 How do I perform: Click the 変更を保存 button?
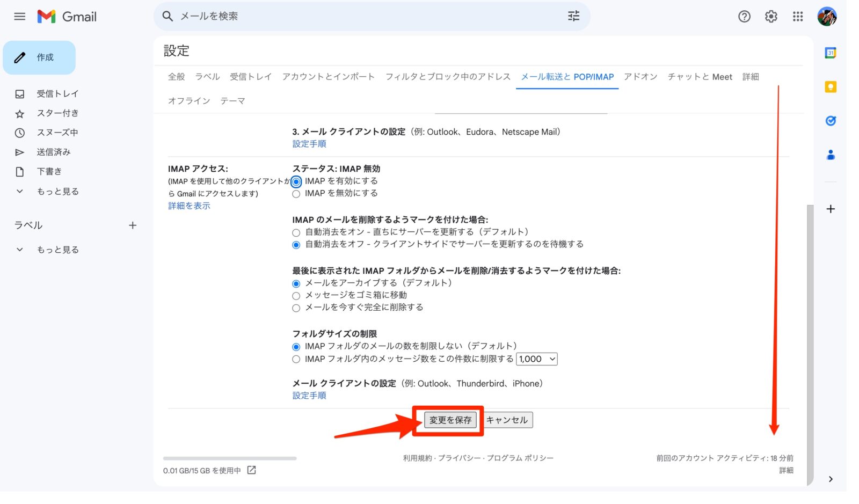450,420
